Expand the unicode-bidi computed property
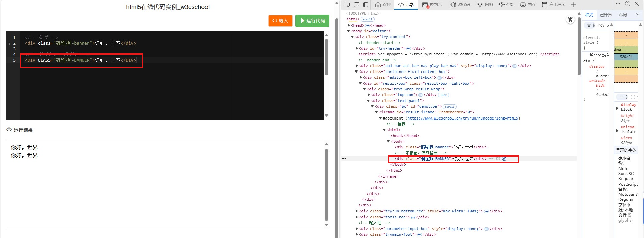644x238 pixels. pyautogui.click(x=617, y=131)
